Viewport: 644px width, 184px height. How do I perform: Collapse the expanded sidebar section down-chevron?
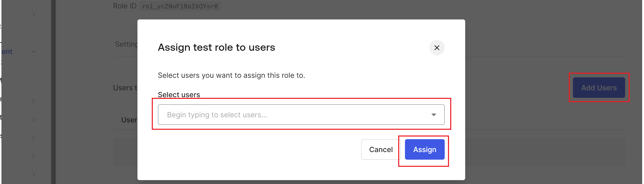[34, 52]
